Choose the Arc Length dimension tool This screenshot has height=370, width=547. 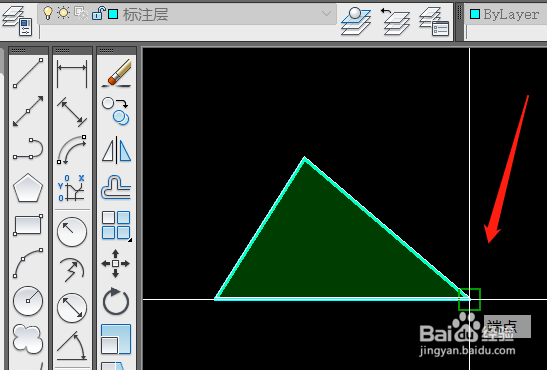tap(72, 149)
